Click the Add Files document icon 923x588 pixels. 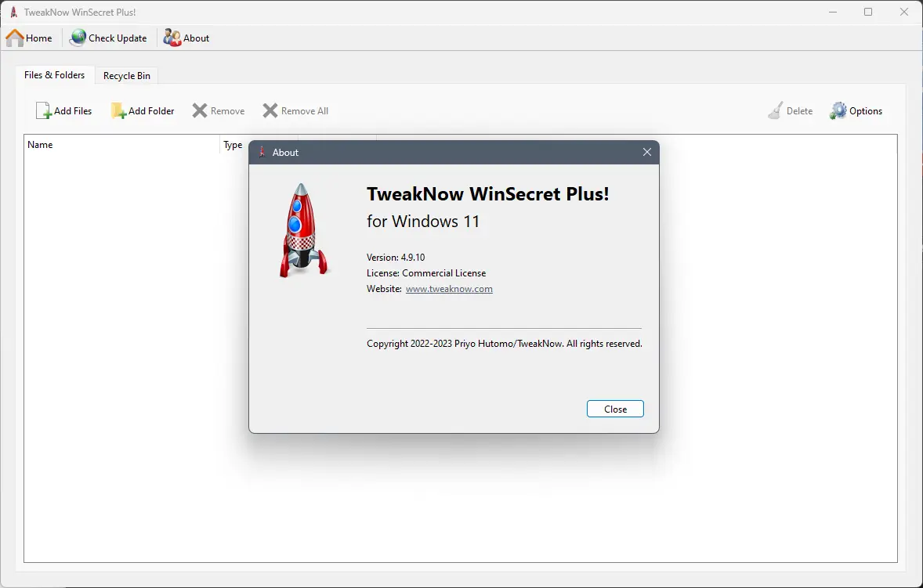point(44,110)
